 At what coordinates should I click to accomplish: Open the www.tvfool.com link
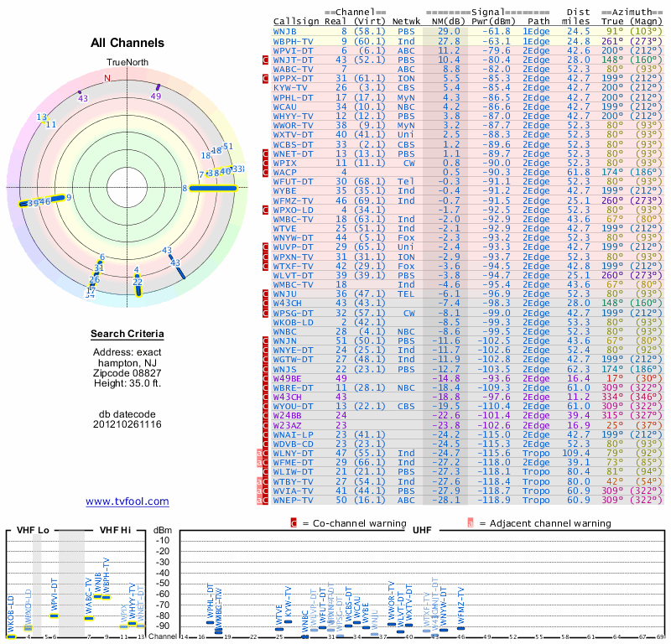coord(127,501)
